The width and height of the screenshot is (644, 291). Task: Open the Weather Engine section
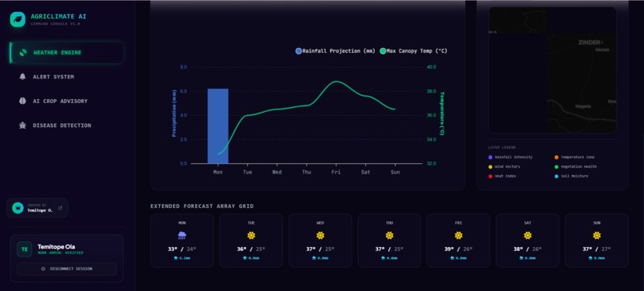(x=66, y=53)
